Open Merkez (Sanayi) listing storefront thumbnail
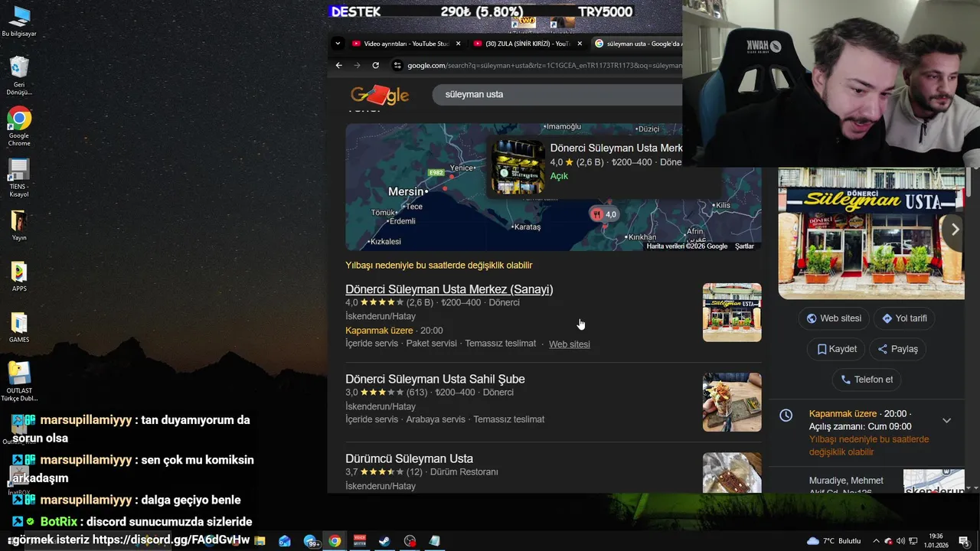 click(x=732, y=312)
